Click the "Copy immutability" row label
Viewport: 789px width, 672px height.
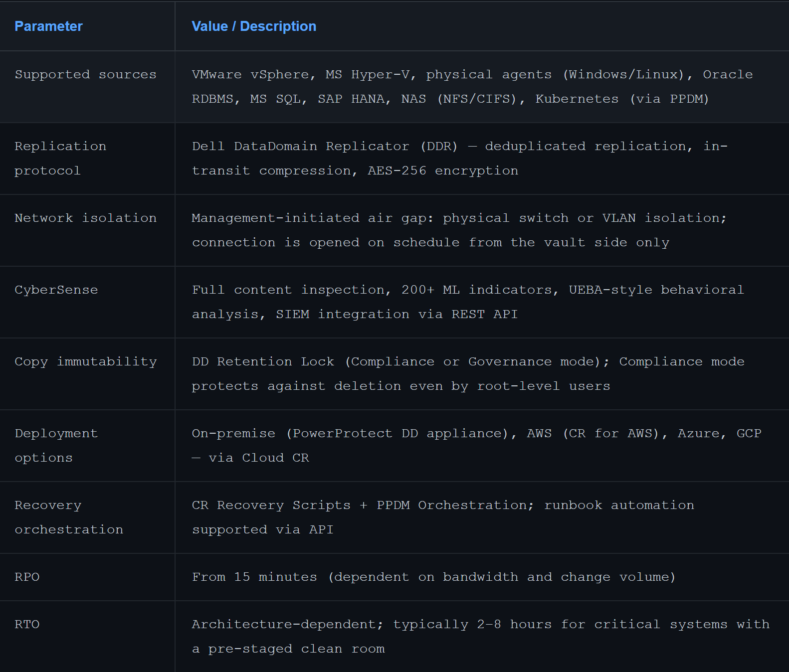(86, 361)
